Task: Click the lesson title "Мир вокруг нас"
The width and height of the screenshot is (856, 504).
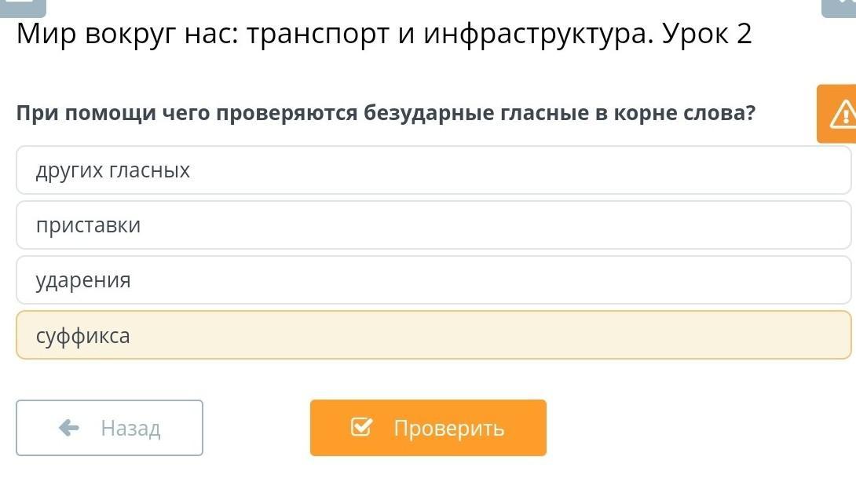Action: tap(127, 34)
